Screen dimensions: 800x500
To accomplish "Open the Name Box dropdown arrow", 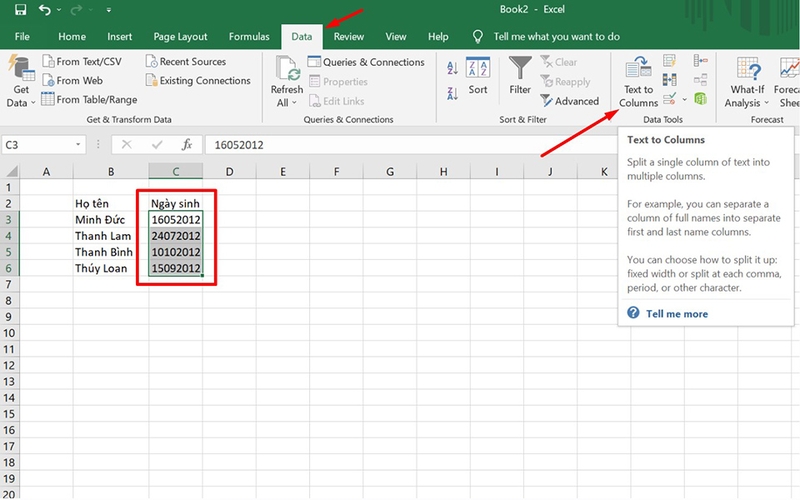I will pos(78,145).
